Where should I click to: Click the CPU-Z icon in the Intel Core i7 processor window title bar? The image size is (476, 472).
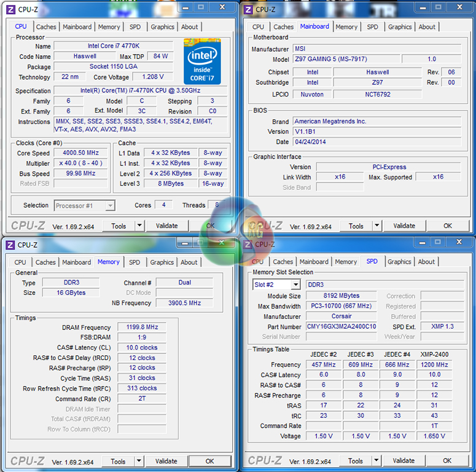tap(10, 9)
